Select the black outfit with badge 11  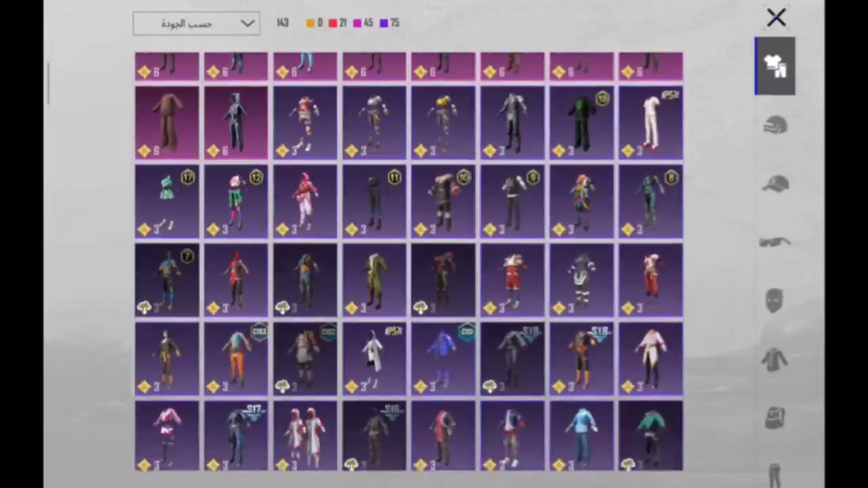(374, 201)
